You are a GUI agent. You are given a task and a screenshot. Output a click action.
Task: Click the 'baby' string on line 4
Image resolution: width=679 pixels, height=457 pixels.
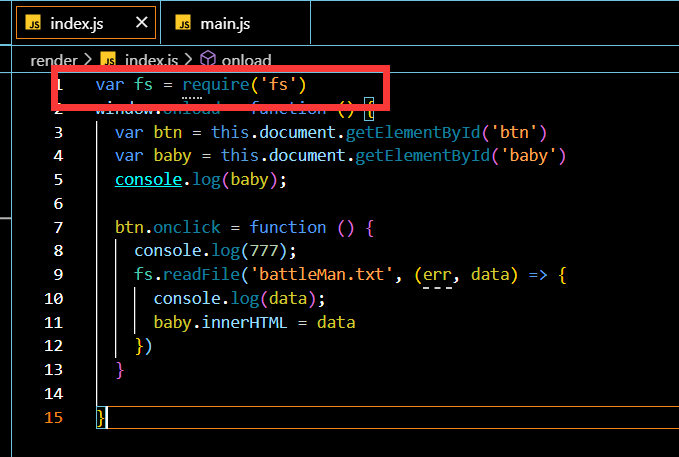coord(528,156)
